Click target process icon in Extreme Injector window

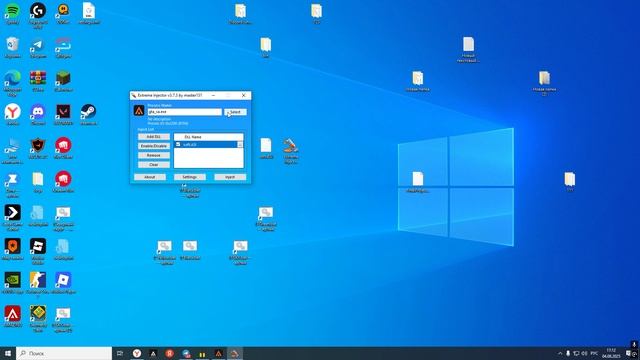click(139, 111)
